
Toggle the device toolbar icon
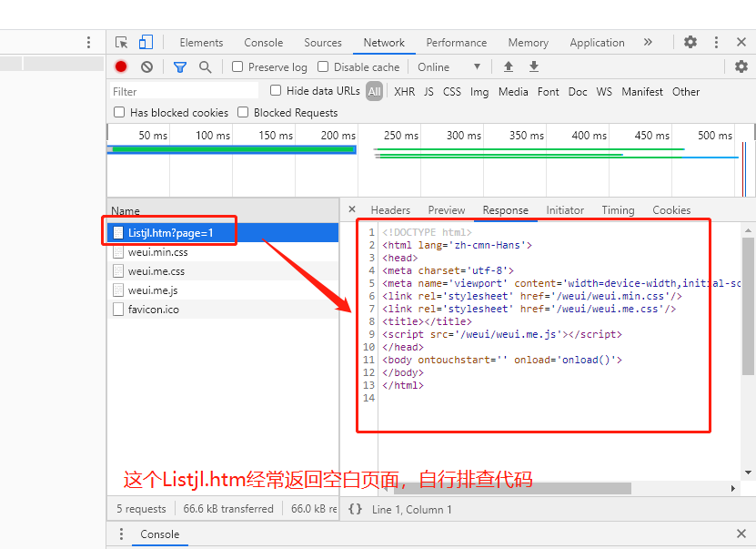tap(146, 42)
